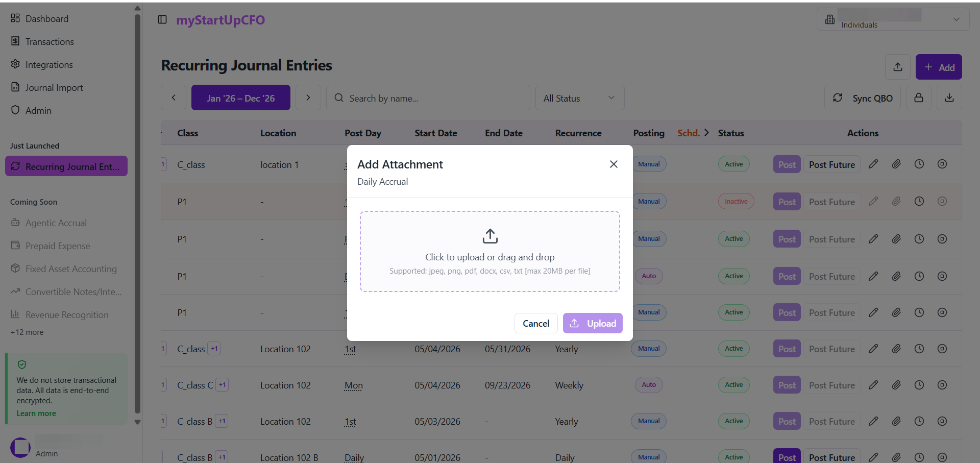980x463 pixels.
Task: Click the Posting column header
Action: [x=649, y=133]
